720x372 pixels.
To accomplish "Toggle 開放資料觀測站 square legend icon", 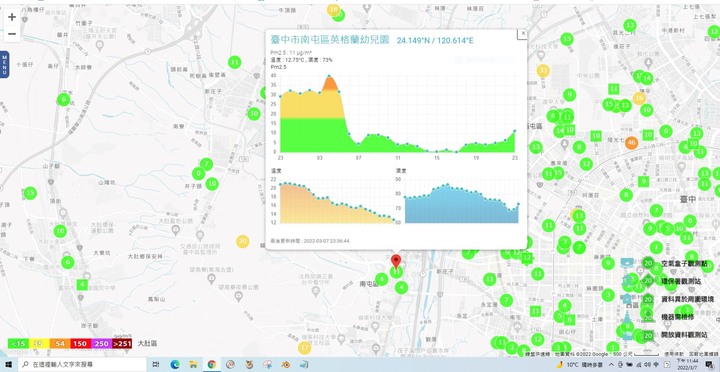I will tap(648, 335).
